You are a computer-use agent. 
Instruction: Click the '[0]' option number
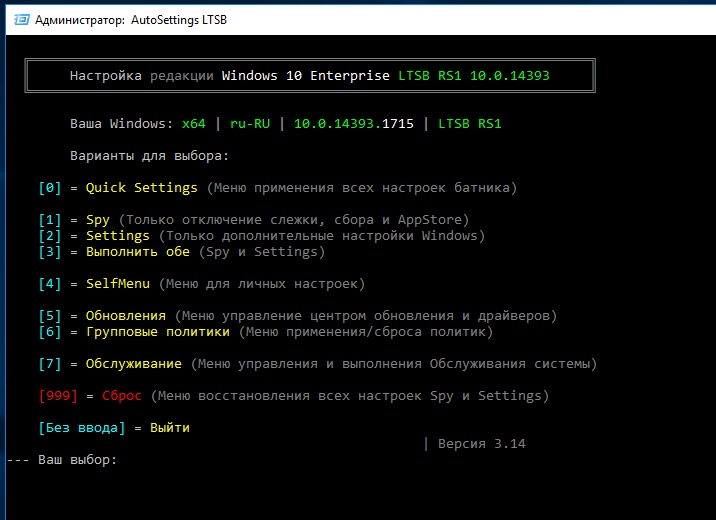(50, 188)
